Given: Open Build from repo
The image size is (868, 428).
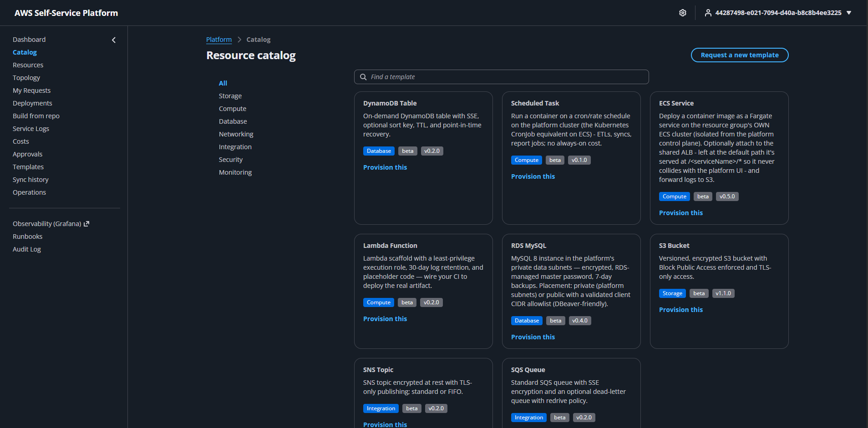Looking at the screenshot, I should (36, 116).
